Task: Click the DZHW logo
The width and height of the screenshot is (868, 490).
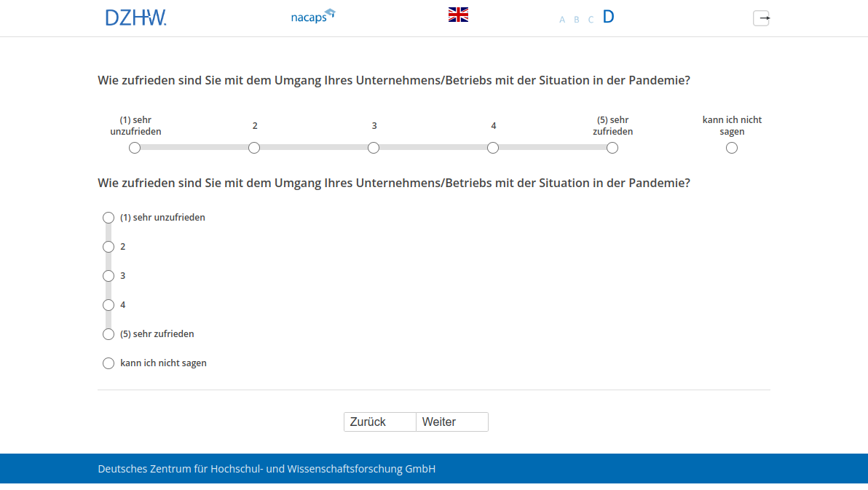Action: (x=135, y=17)
